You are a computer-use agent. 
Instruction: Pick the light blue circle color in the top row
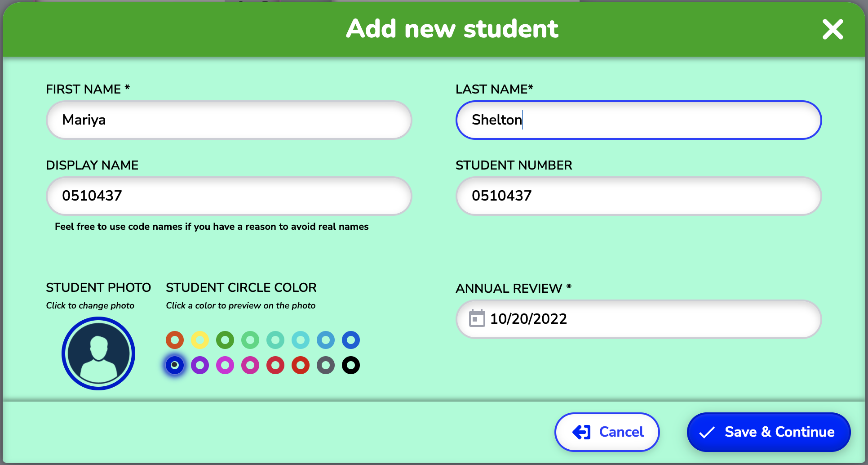326,340
